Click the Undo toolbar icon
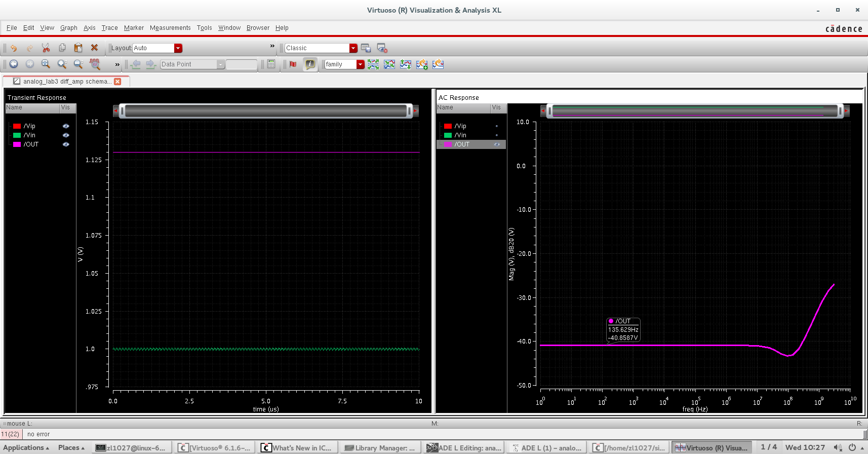 pyautogui.click(x=14, y=48)
